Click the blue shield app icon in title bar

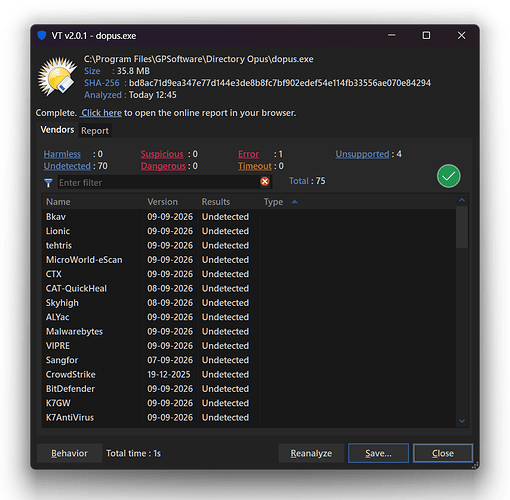coord(42,35)
